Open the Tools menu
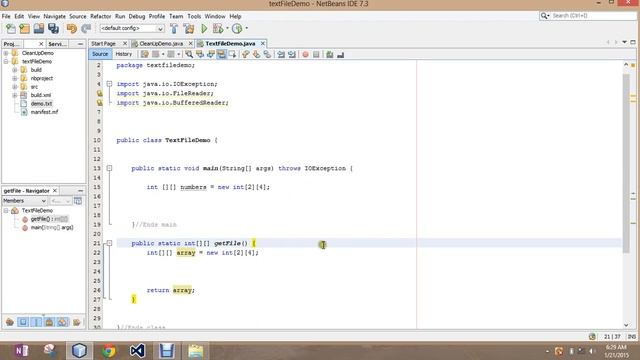Screen dimensions: 640x360 (194, 16)
